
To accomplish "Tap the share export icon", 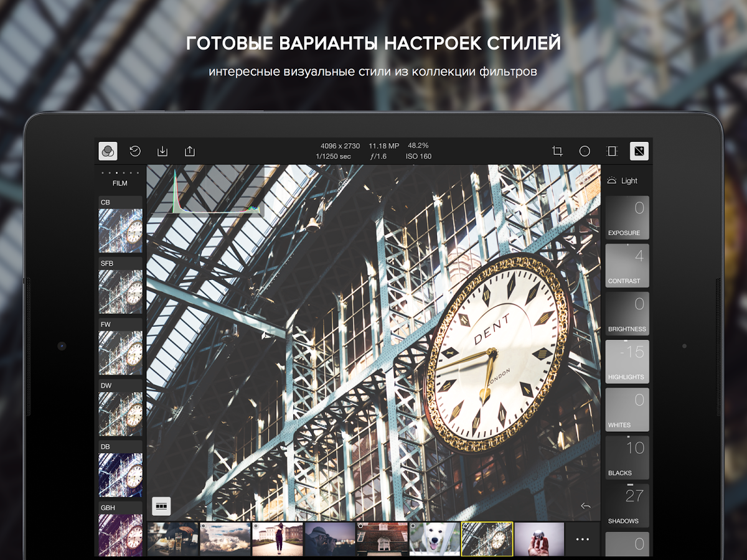I will tap(190, 151).
